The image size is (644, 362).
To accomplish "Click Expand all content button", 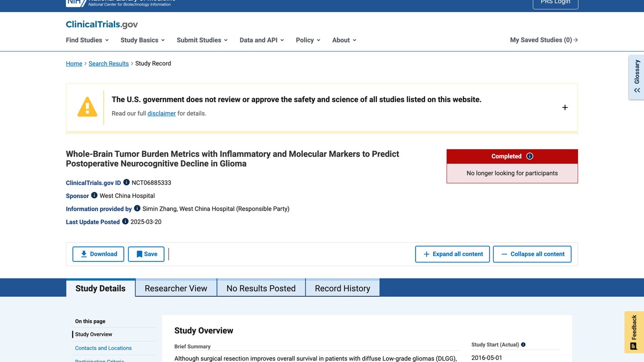I will pos(453,254).
